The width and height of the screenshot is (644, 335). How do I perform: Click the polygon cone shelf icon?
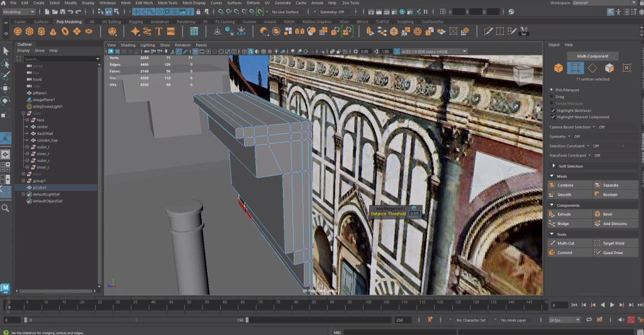(53, 31)
